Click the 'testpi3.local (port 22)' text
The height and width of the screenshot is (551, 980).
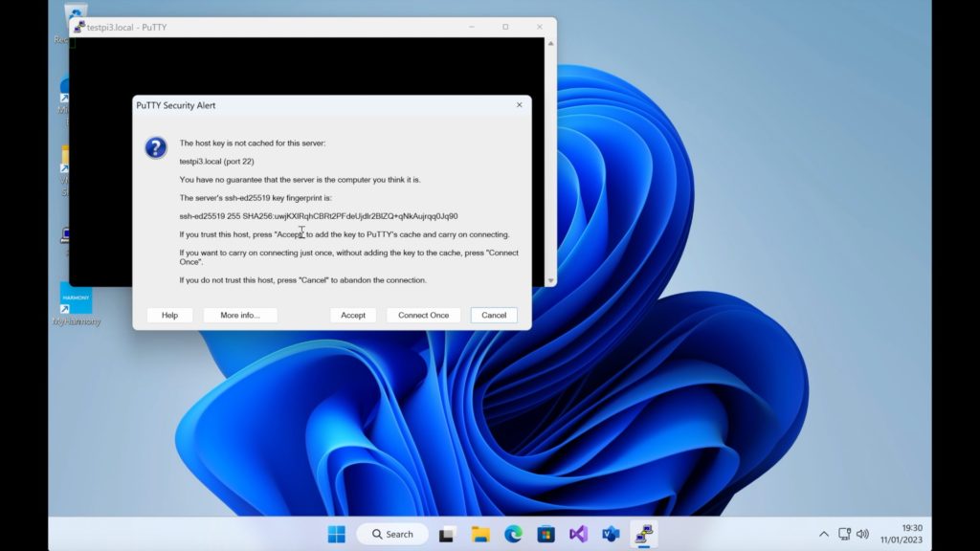(217, 161)
